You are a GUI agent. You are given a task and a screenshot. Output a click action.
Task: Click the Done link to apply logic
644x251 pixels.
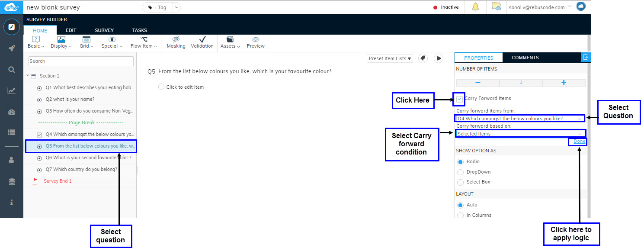pos(579,142)
